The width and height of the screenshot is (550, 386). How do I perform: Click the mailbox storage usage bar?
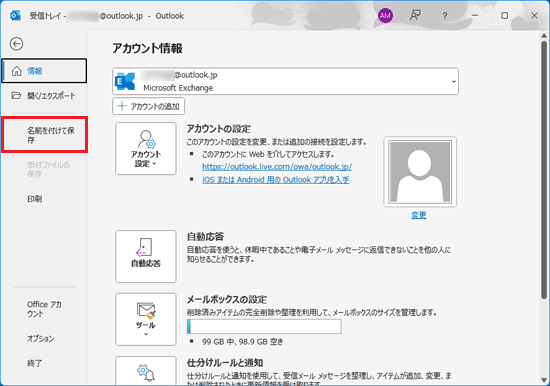point(264,326)
